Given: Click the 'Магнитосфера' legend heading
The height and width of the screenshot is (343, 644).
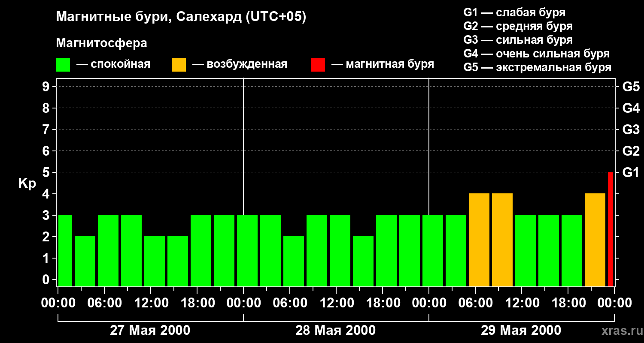Looking at the screenshot, I should [x=101, y=43].
